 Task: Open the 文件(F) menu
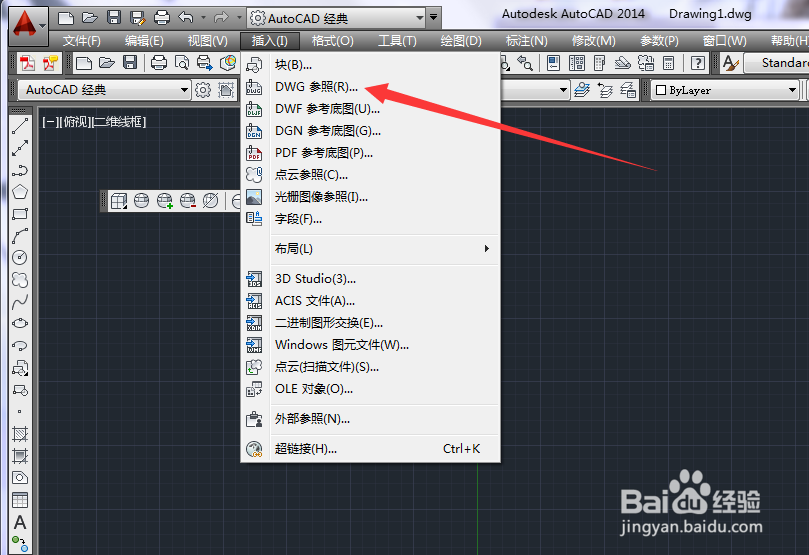click(82, 41)
